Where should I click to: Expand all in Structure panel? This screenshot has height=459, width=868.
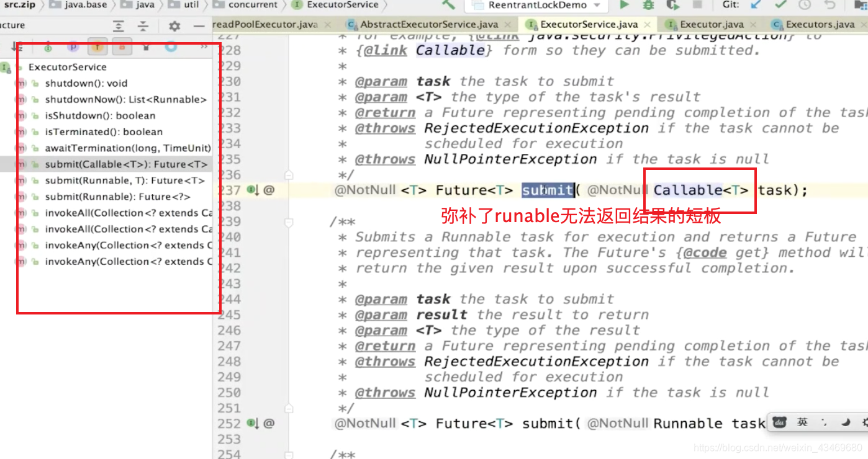(x=119, y=26)
